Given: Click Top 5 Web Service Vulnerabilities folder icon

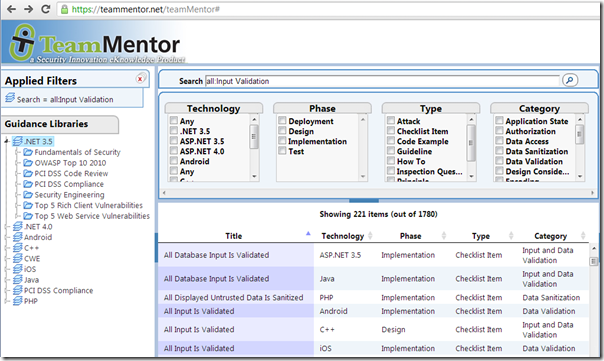Looking at the screenshot, I should coord(28,216).
